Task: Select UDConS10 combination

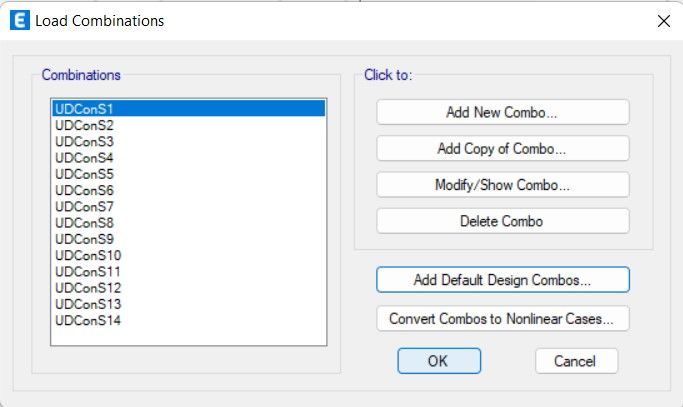Action: pyautogui.click(x=189, y=255)
